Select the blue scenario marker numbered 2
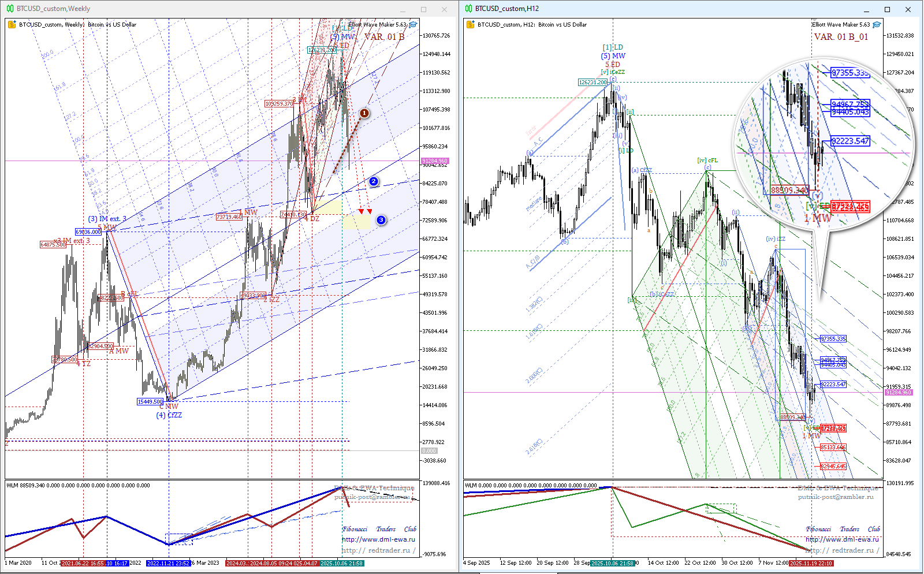This screenshot has width=924, height=574. pyautogui.click(x=374, y=181)
